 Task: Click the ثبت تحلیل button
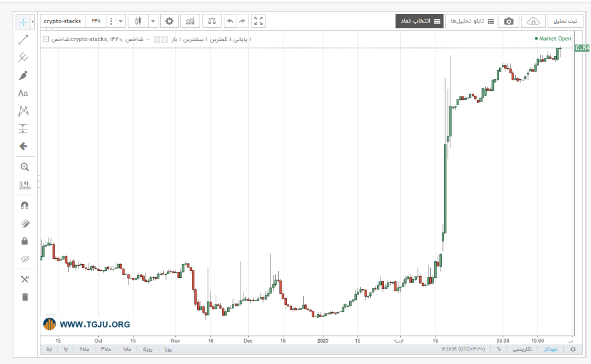[x=565, y=21]
